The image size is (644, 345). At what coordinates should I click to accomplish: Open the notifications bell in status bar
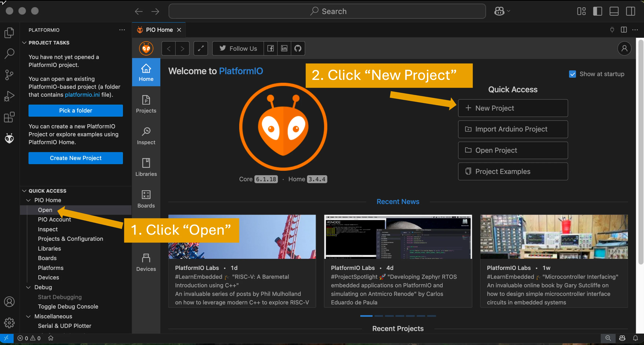(635, 338)
